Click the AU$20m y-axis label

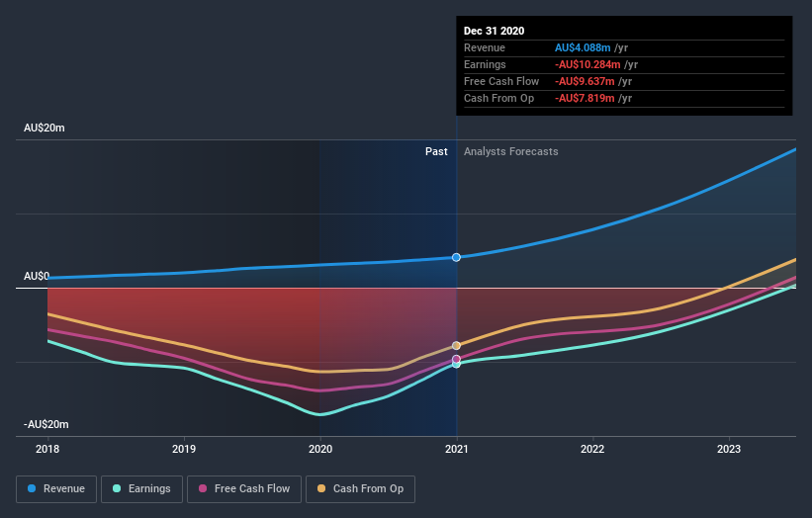[x=45, y=128]
